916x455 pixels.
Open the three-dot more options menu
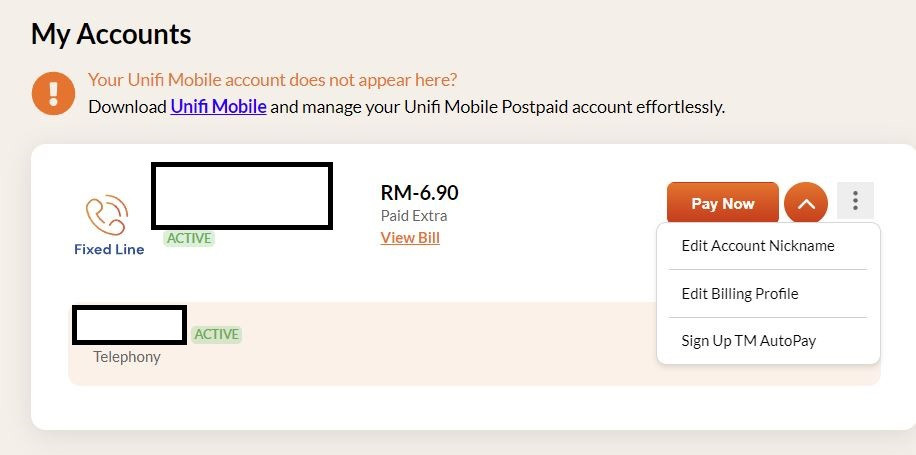855,200
